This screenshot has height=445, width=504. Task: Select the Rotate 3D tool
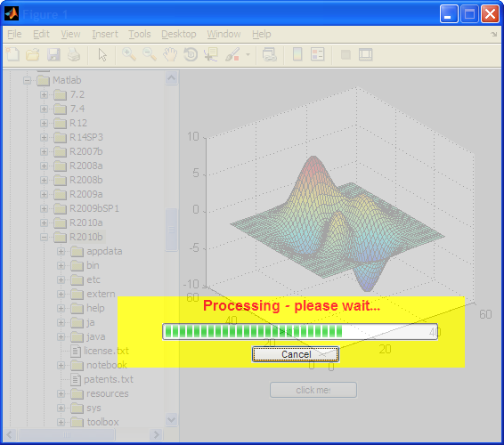coord(191,54)
